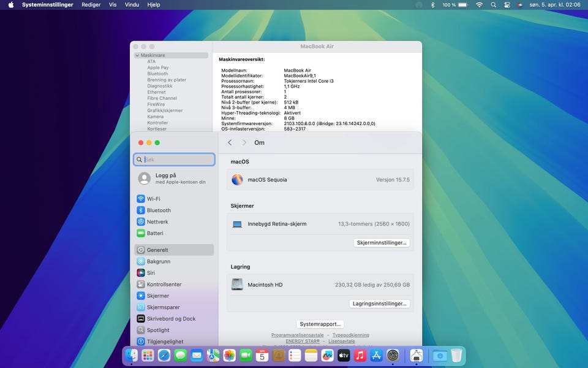588x368 pixels.
Task: Select Skjermer in the sidebar
Action: 174,296
